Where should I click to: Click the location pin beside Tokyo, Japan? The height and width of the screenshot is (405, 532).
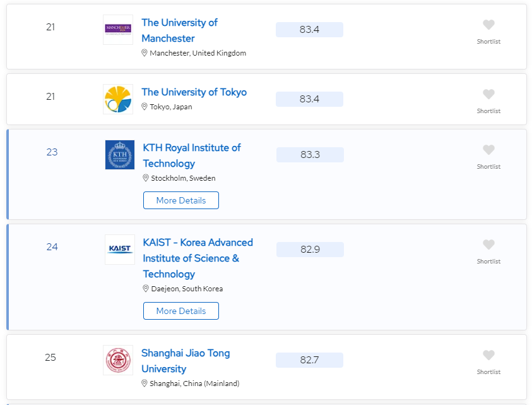144,107
